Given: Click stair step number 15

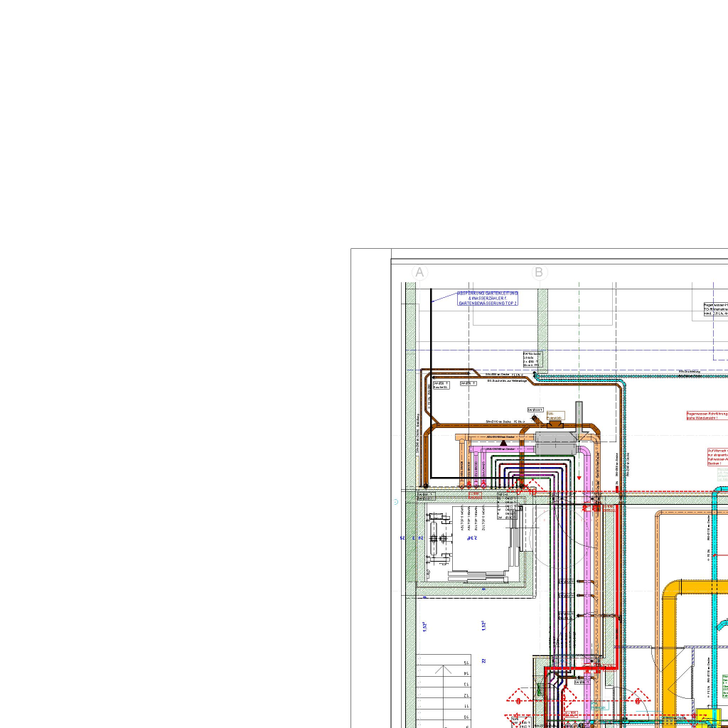Looking at the screenshot, I should tap(466, 663).
